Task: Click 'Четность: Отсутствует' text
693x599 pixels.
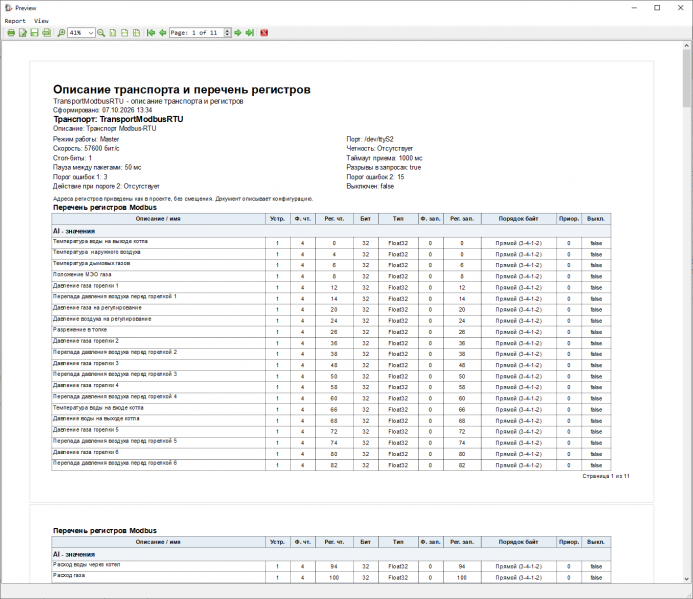Action: 380,149
